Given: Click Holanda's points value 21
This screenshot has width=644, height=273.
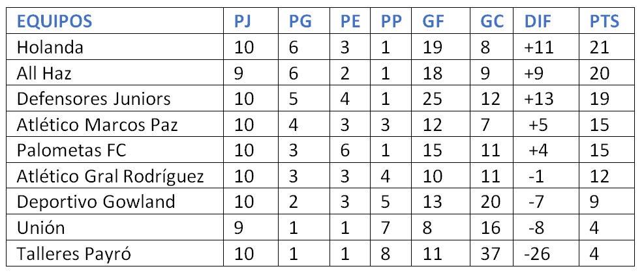Looking at the screenshot, I should [x=598, y=48].
